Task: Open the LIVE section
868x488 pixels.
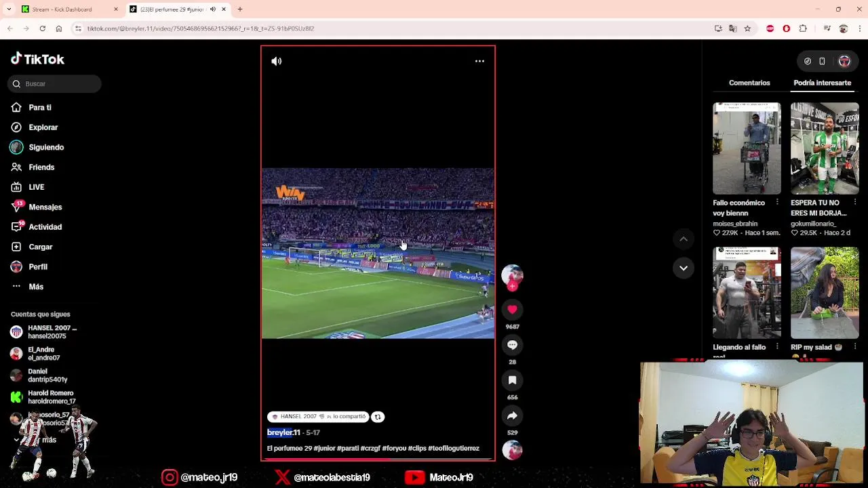Action: 28,187
